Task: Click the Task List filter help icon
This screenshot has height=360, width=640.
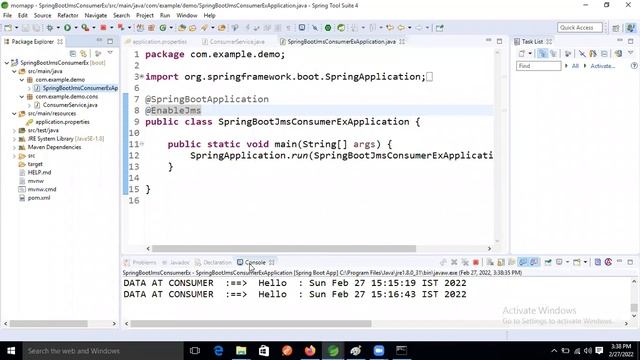Action: (634, 66)
